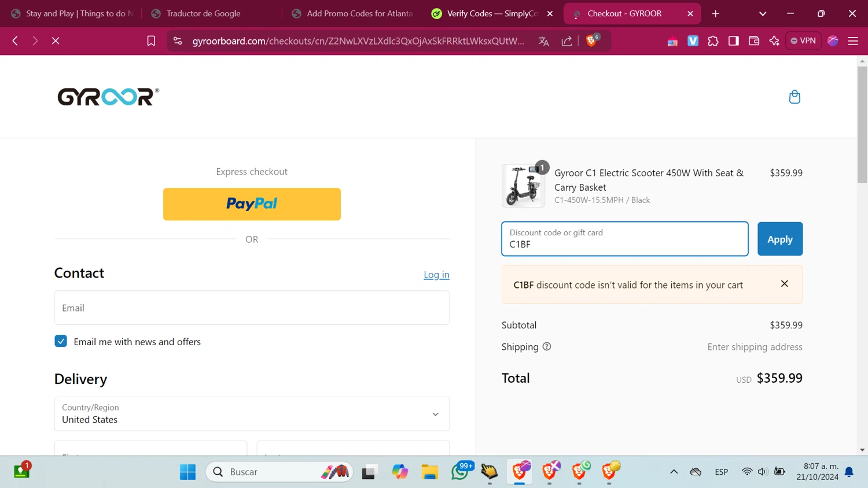The height and width of the screenshot is (488, 868).
Task: Expand the tab search dropdown
Action: [763, 13]
